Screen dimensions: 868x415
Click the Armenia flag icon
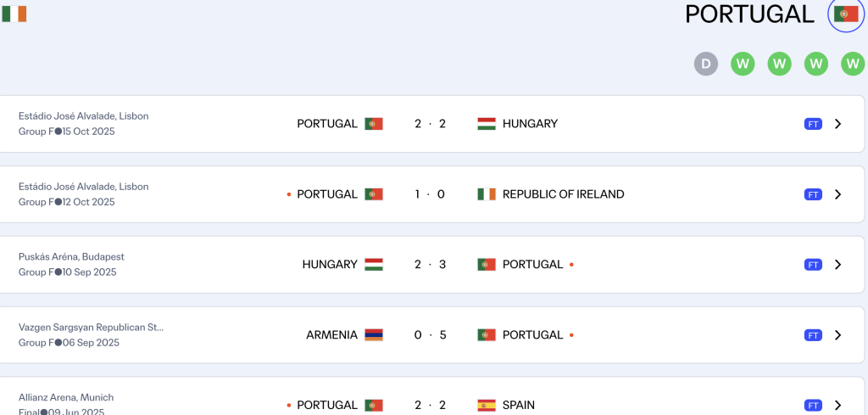(x=374, y=335)
